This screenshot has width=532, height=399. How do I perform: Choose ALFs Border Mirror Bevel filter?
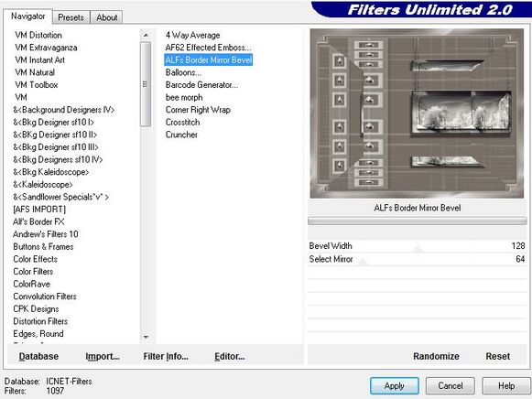point(209,60)
